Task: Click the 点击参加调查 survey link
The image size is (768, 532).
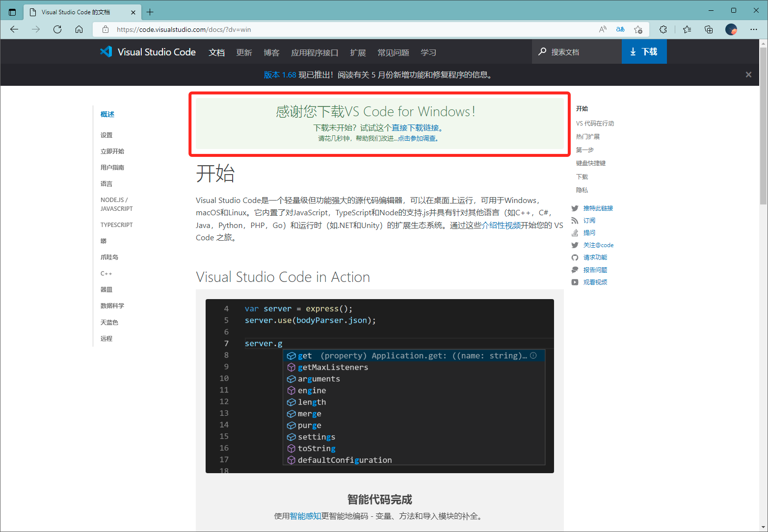Action: tap(417, 138)
